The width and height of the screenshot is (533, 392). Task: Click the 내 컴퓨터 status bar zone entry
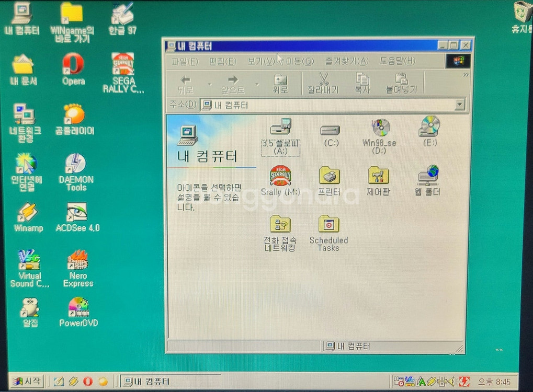392,346
